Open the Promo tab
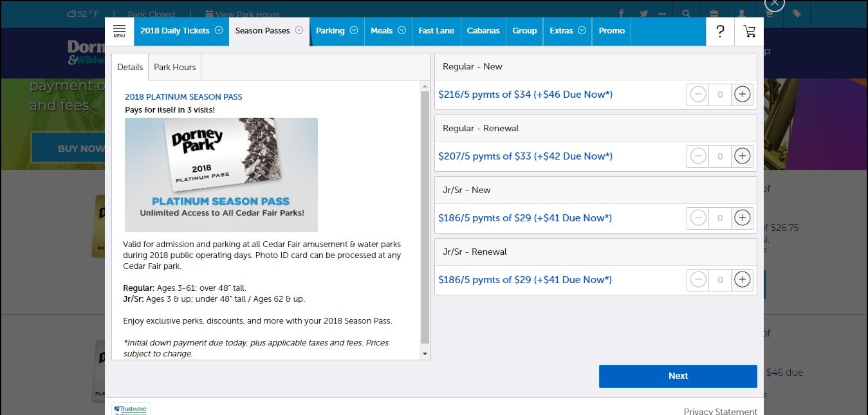 coord(611,31)
